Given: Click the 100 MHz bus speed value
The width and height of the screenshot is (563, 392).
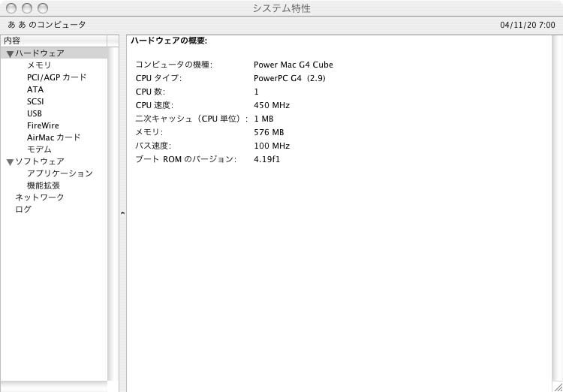Looking at the screenshot, I should tap(272, 146).
